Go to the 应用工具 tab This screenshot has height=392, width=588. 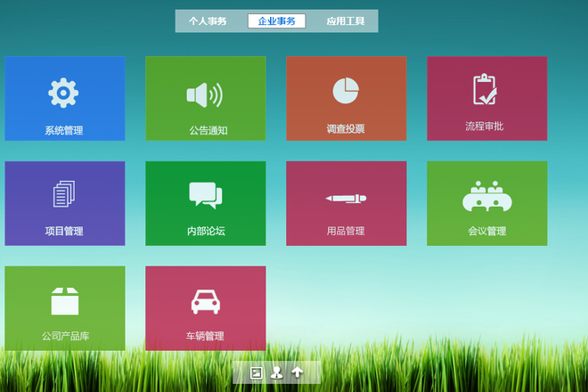[346, 20]
